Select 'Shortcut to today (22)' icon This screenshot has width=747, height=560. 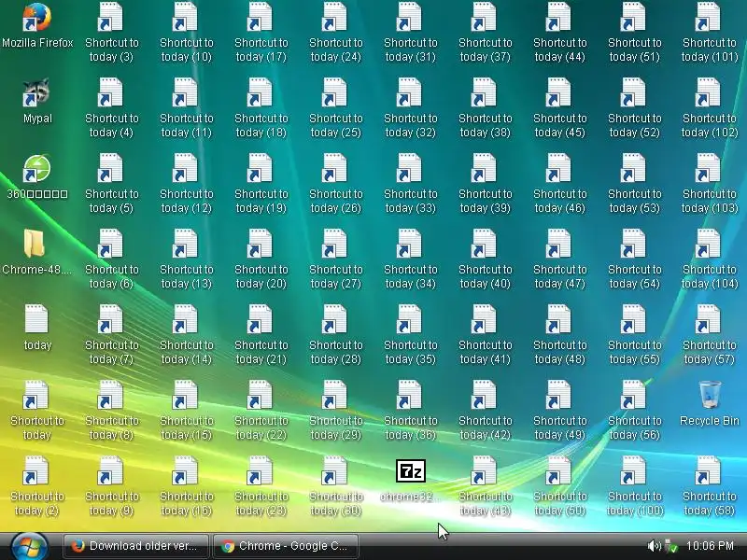[261, 411]
